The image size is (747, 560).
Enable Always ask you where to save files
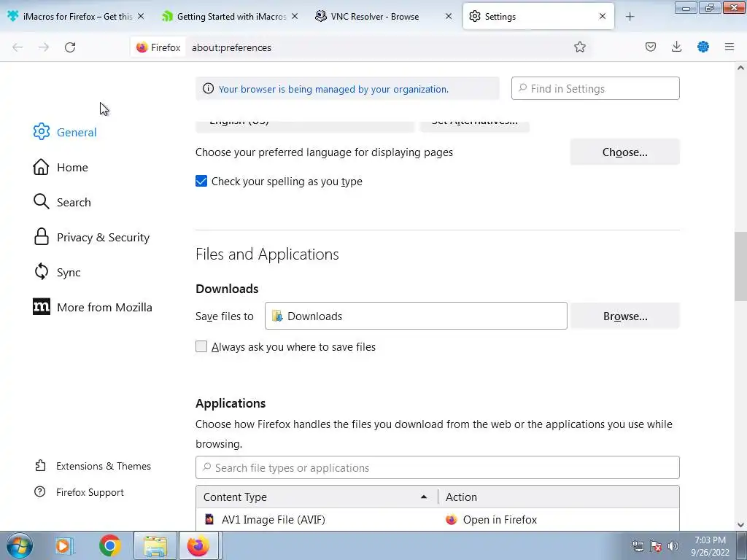coord(201,346)
